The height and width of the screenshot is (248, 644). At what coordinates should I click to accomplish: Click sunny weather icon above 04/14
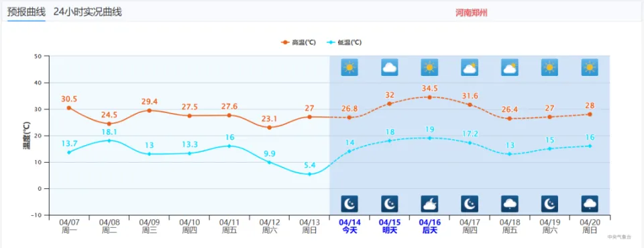[350, 67]
